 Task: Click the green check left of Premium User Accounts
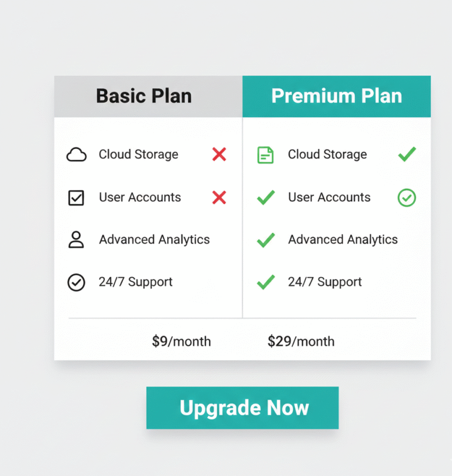point(266,198)
